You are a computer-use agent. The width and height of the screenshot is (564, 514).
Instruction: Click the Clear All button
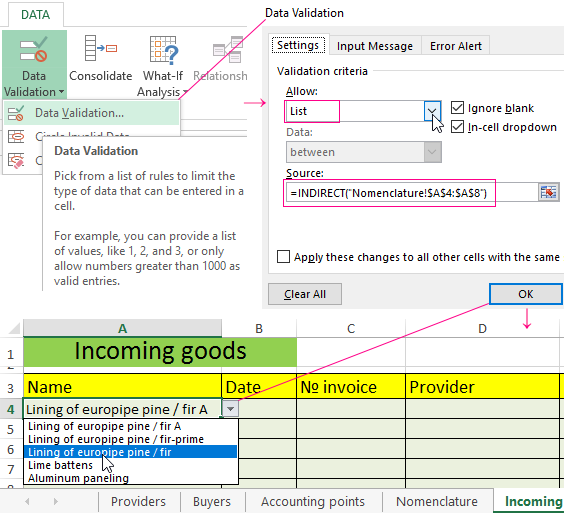305,294
